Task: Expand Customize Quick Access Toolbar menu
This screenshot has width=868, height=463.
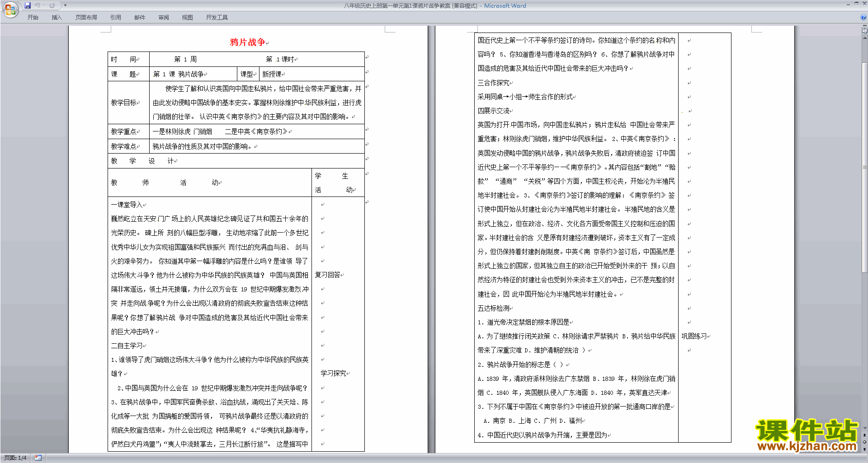Action: click(x=65, y=5)
